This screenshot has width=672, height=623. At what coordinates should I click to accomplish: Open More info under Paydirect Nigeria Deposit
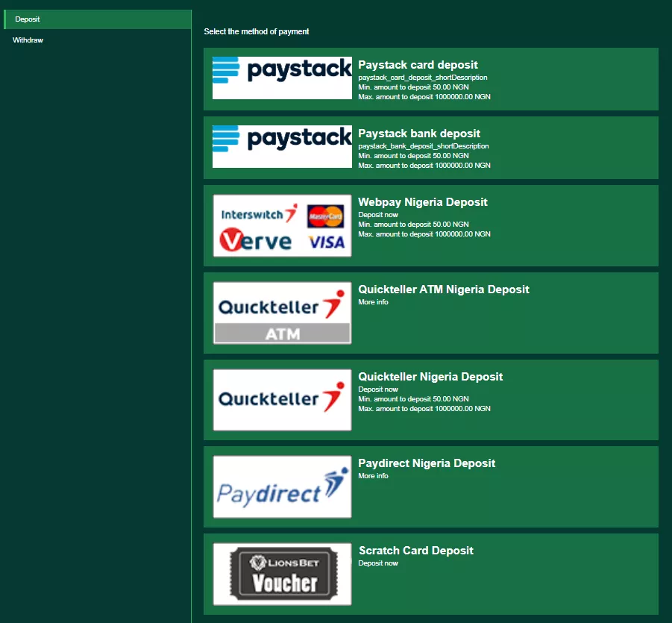point(373,476)
